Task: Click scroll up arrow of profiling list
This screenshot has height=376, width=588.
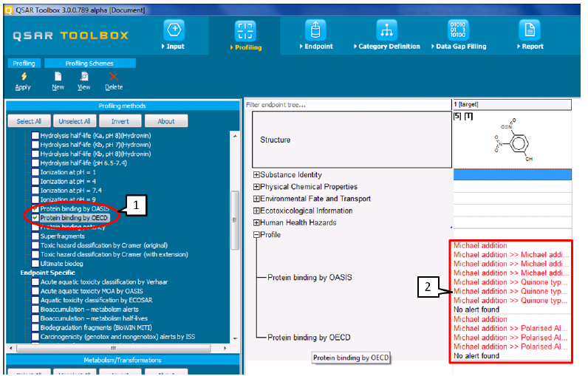Action: click(235, 136)
